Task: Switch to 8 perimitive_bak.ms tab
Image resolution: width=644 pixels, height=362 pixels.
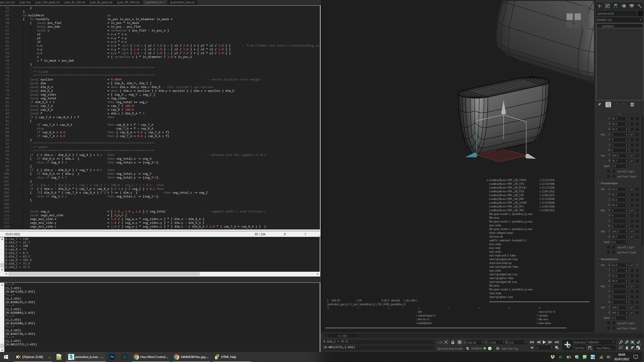Action: click(x=182, y=2)
